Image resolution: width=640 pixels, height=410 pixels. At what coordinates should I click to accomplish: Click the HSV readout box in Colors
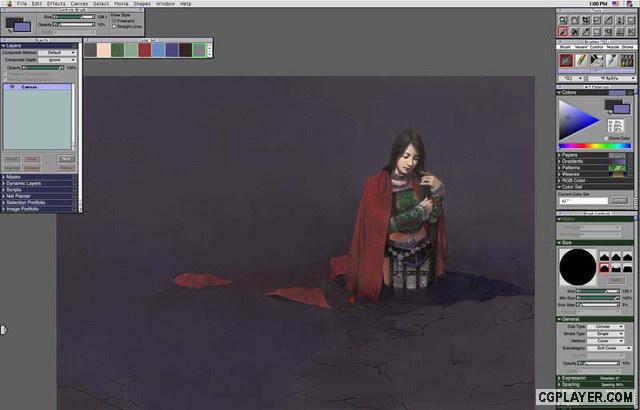click(616, 125)
